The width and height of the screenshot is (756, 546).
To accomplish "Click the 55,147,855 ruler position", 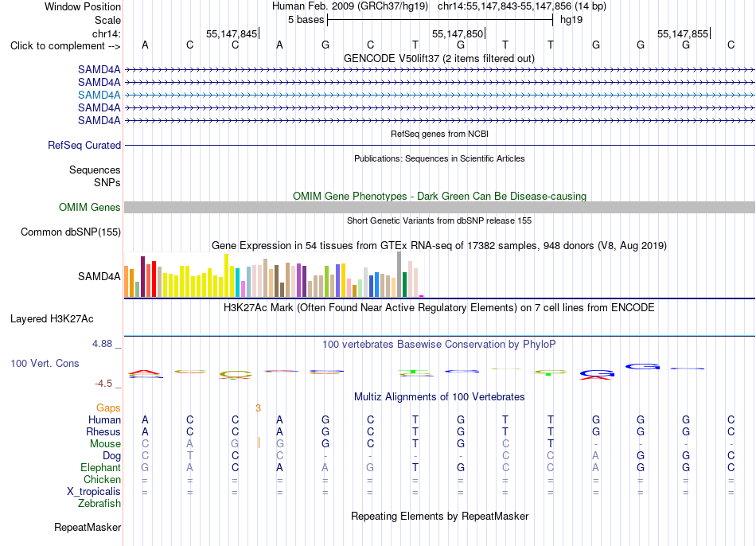I will 683,33.
